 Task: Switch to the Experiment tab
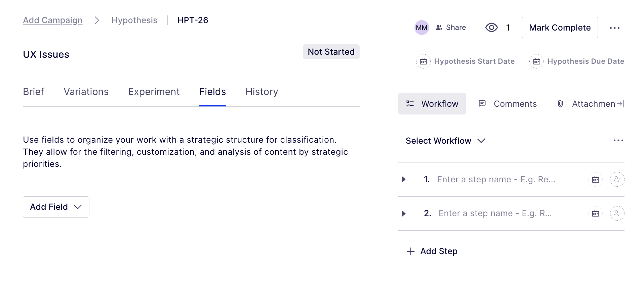click(154, 92)
